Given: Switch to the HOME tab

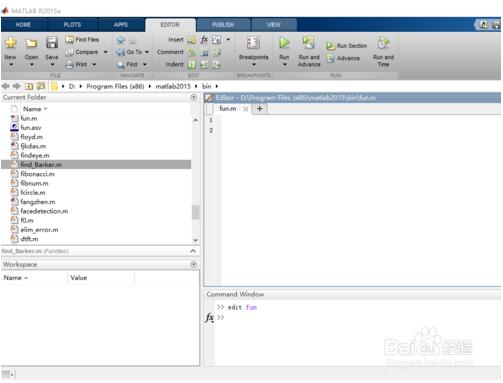Looking at the screenshot, I should click(x=23, y=25).
